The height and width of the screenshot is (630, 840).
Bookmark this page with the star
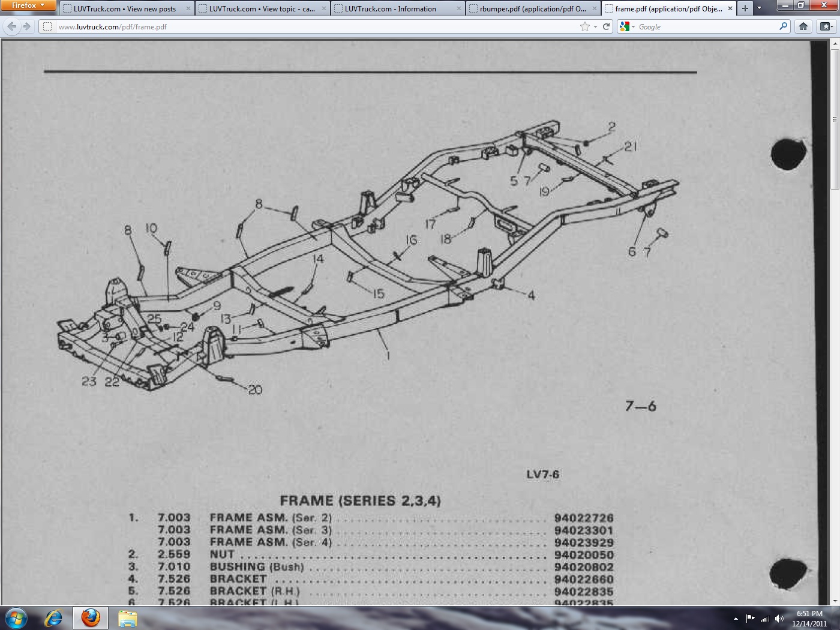pos(584,26)
